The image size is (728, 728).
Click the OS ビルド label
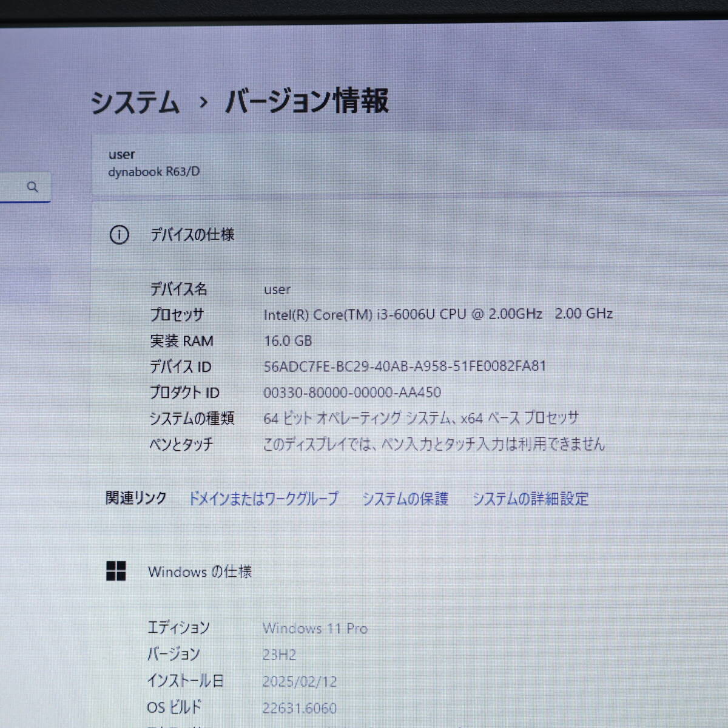click(x=174, y=707)
